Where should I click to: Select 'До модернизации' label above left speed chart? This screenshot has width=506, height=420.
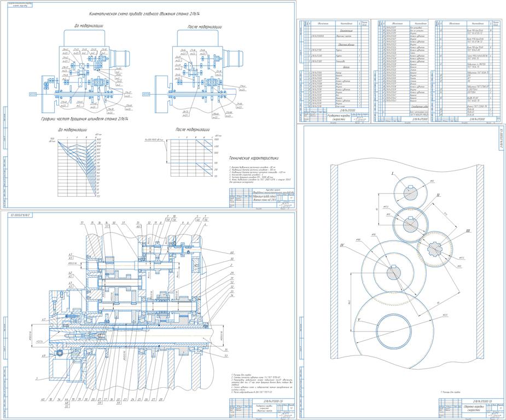coord(72,130)
